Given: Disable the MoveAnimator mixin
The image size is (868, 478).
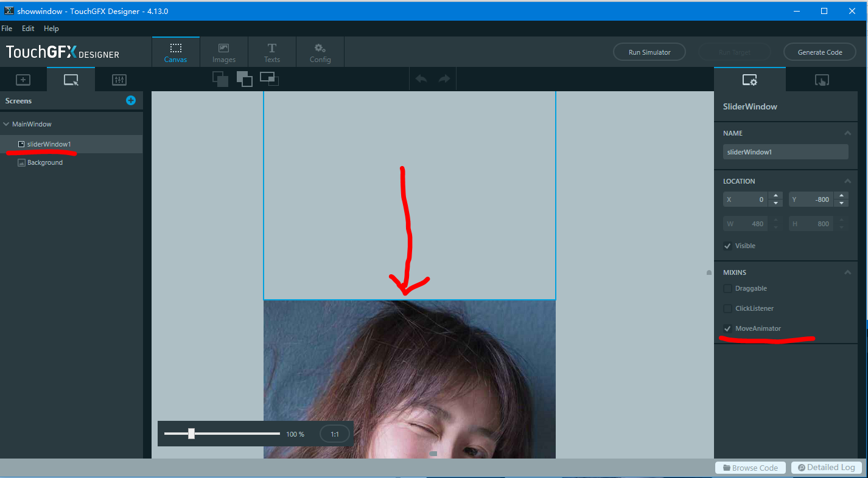Looking at the screenshot, I should click(x=727, y=328).
